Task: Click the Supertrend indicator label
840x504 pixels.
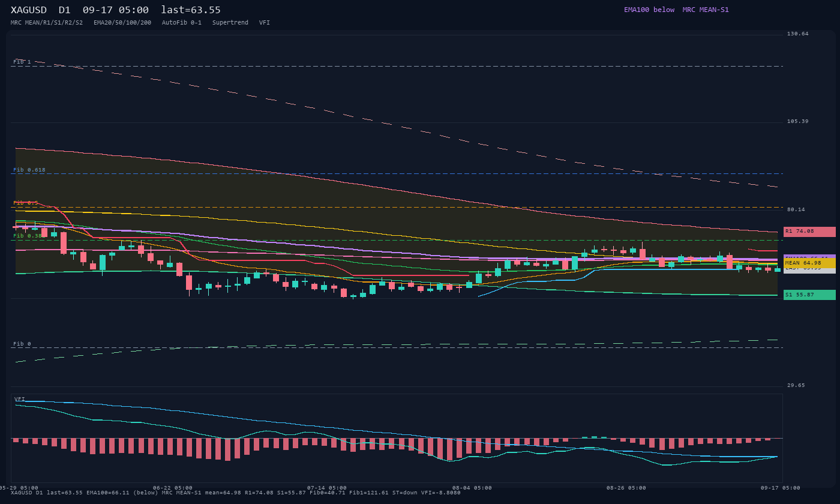Action: click(230, 23)
